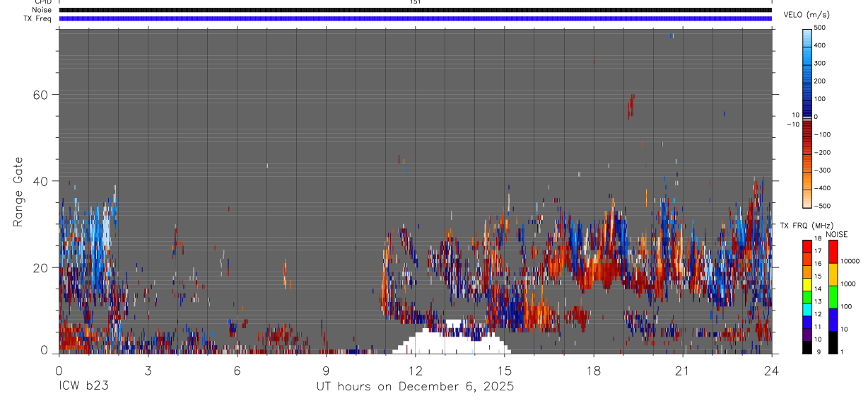Select the 15 label on TX FRQ scale
868x401 pixels.
tap(818, 277)
